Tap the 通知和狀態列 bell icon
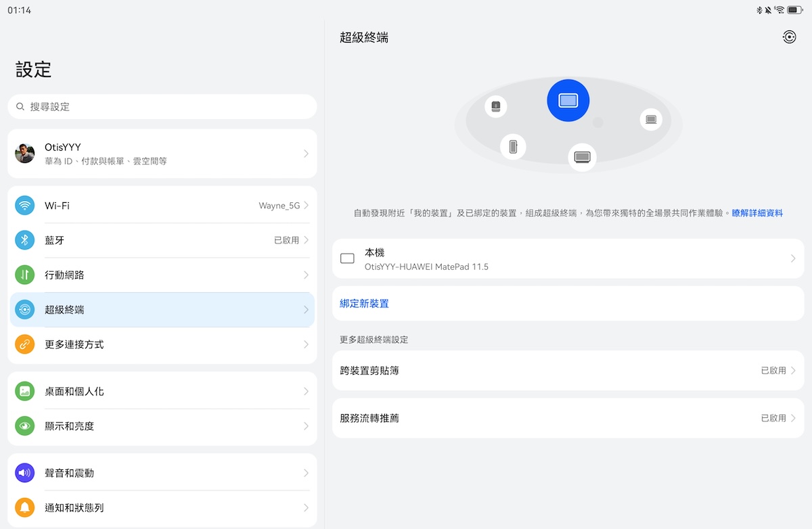Image resolution: width=812 pixels, height=529 pixels. coord(25,507)
